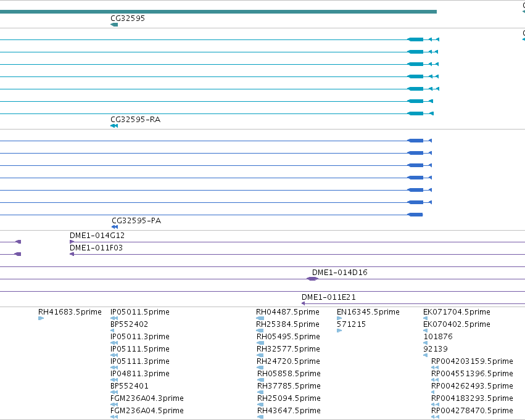Click the arrowhead at the start of DME1-011E21
Image resolution: width=525 pixels, height=420 pixels.
click(303, 303)
